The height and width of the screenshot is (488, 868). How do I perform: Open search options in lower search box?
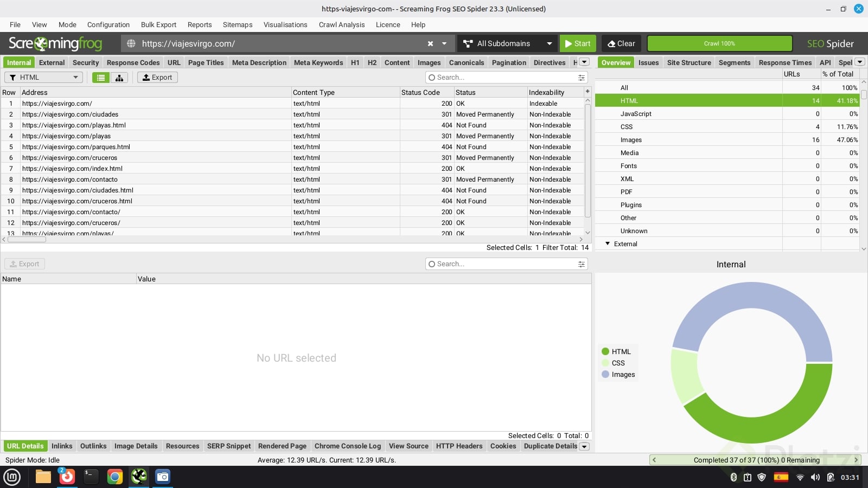[x=582, y=264]
